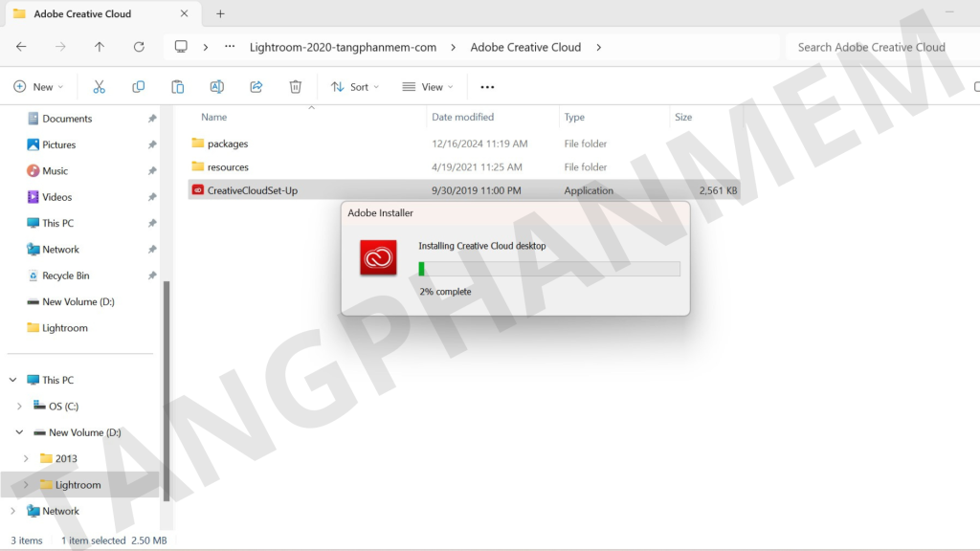Select pinned This PC in quick access
This screenshot has width=980, height=551.
click(57, 223)
